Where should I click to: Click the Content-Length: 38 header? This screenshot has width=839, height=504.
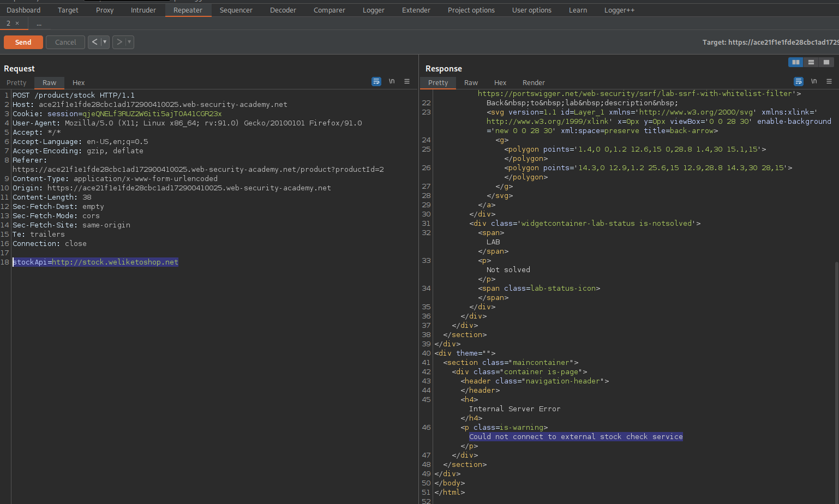pyautogui.click(x=52, y=197)
